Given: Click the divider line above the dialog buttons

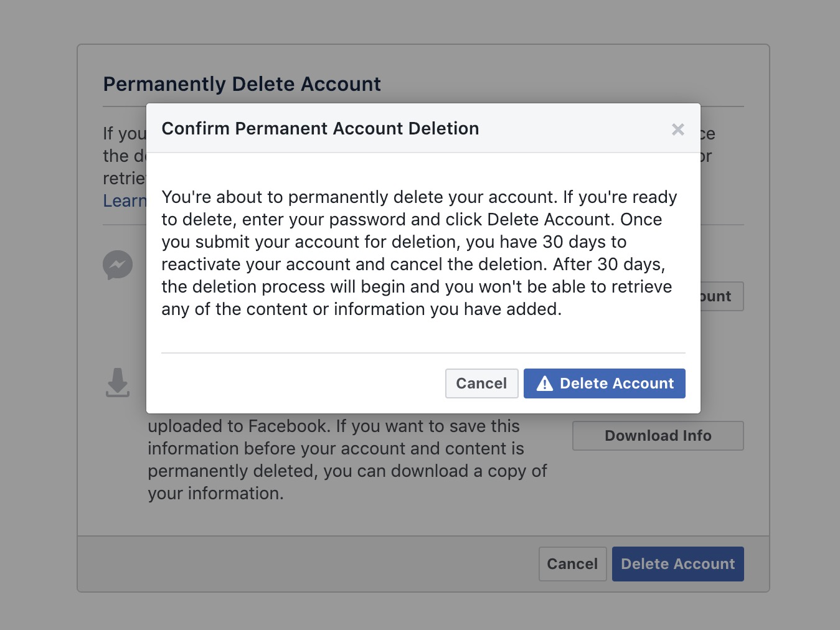Looking at the screenshot, I should coord(423,353).
